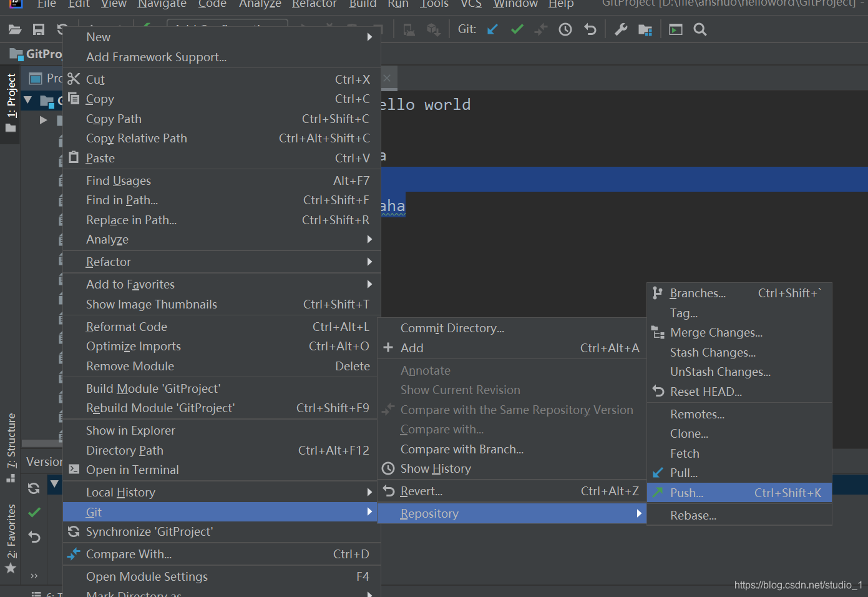This screenshot has width=868, height=597.
Task: Click the sync icon beside Synchronize 'GitProject'
Action: coord(74,531)
